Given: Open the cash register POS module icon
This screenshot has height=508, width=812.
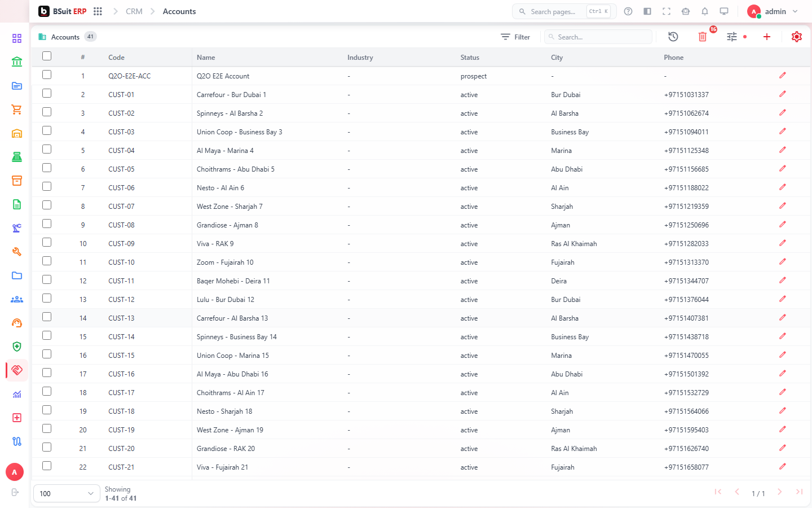Looking at the screenshot, I should pyautogui.click(x=17, y=157).
